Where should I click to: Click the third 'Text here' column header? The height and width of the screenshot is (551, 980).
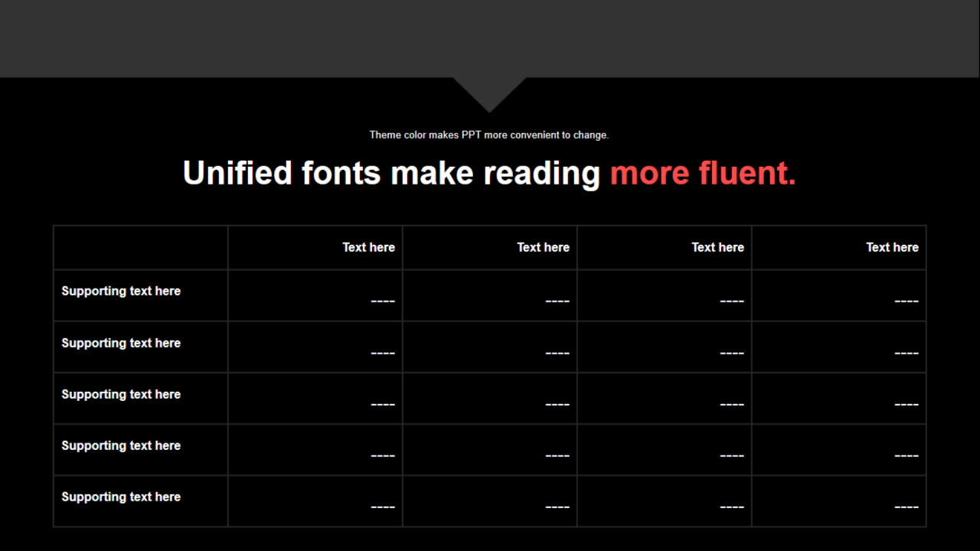[717, 247]
